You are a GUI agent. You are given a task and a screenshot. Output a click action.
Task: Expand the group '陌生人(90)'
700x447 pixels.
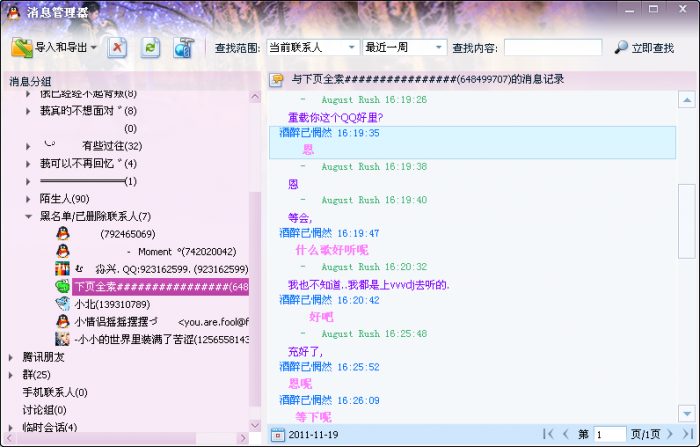point(28,199)
